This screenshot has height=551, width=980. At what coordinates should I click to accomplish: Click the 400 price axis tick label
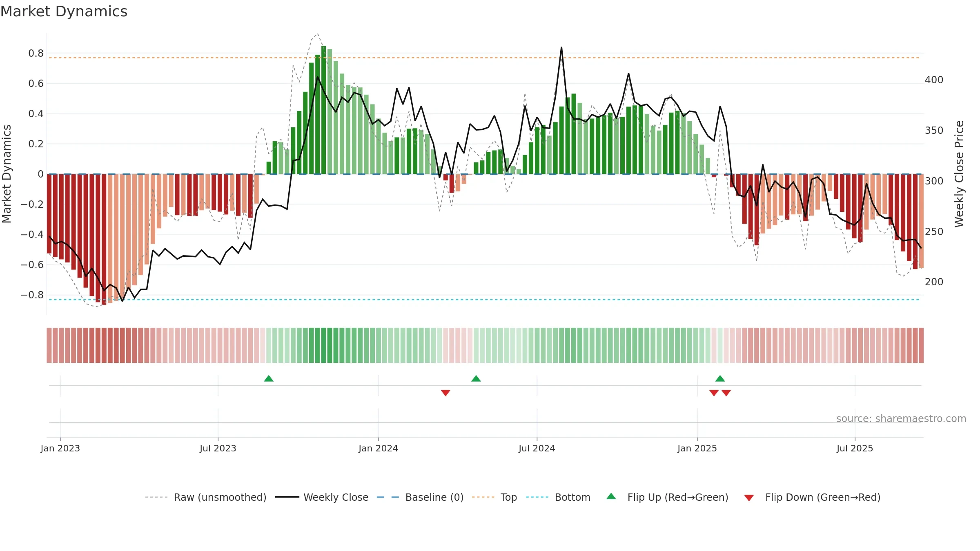click(x=934, y=80)
